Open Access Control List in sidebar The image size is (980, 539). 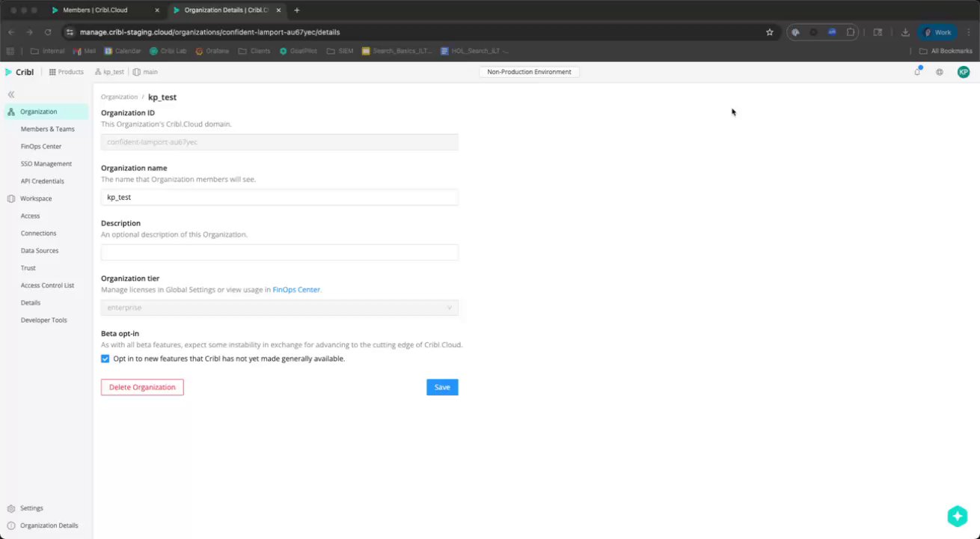[x=47, y=285]
